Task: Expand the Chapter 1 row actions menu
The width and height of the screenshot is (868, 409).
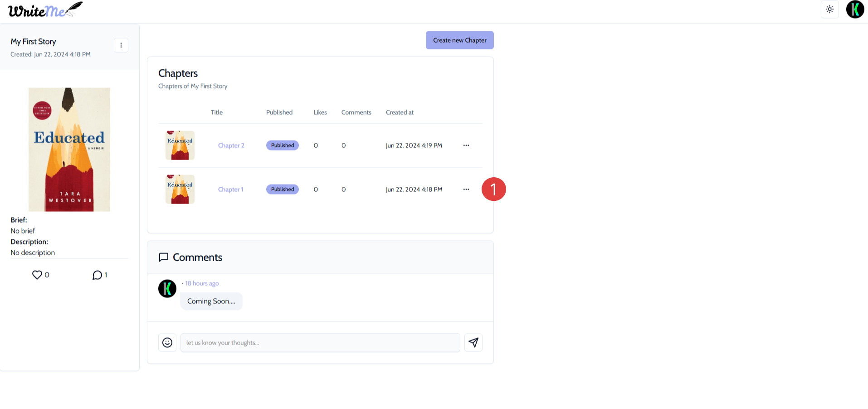Action: coord(466,190)
